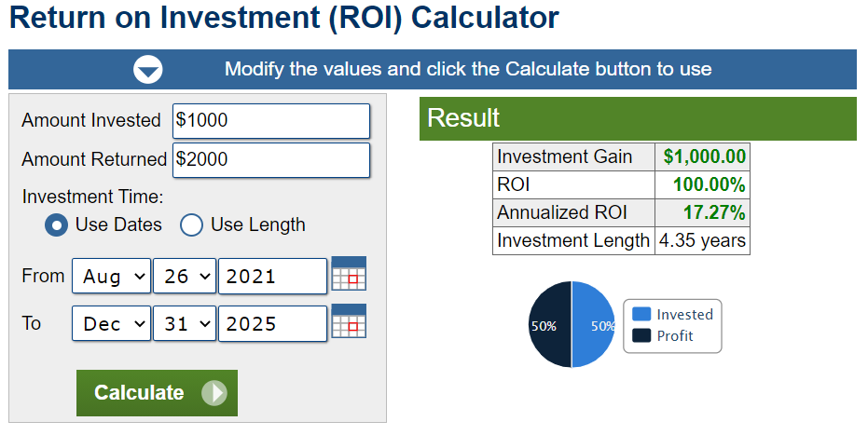Screen dimensions: 868x435
Task: Click the blue Modify the values instruction bar
Action: 433,70
